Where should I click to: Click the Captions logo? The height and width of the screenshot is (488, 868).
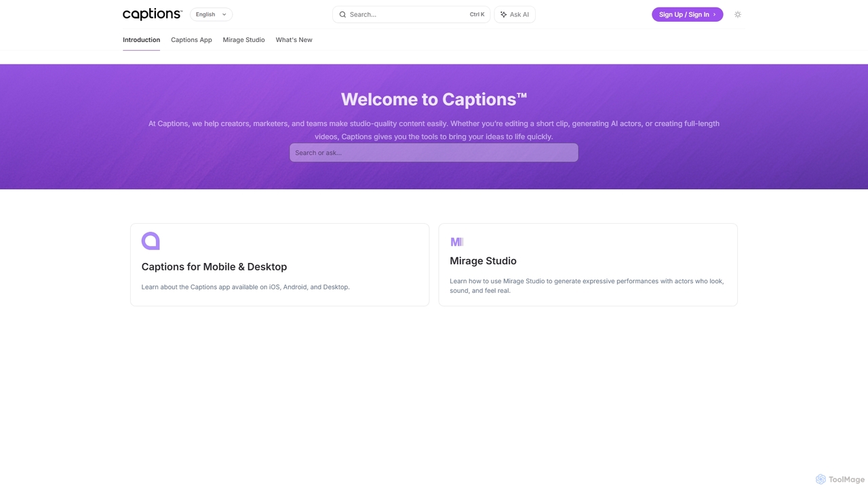pos(153,14)
